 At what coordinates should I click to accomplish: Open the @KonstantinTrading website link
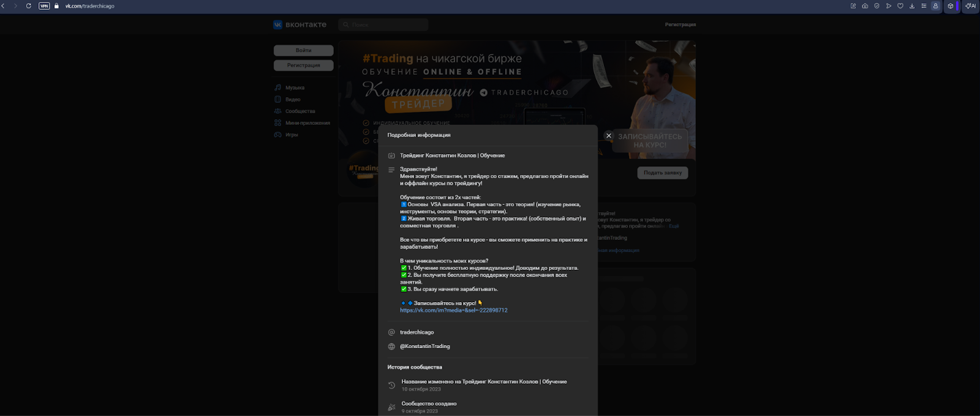pyautogui.click(x=424, y=346)
